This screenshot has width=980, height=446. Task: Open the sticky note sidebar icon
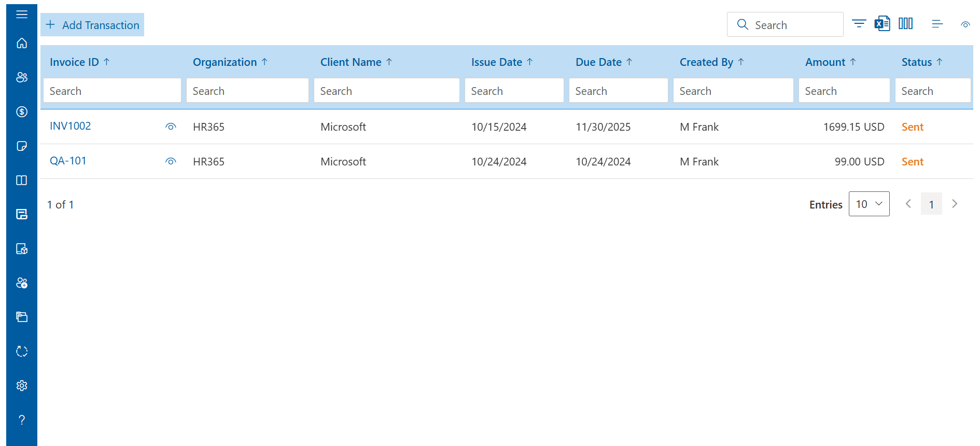(22, 146)
